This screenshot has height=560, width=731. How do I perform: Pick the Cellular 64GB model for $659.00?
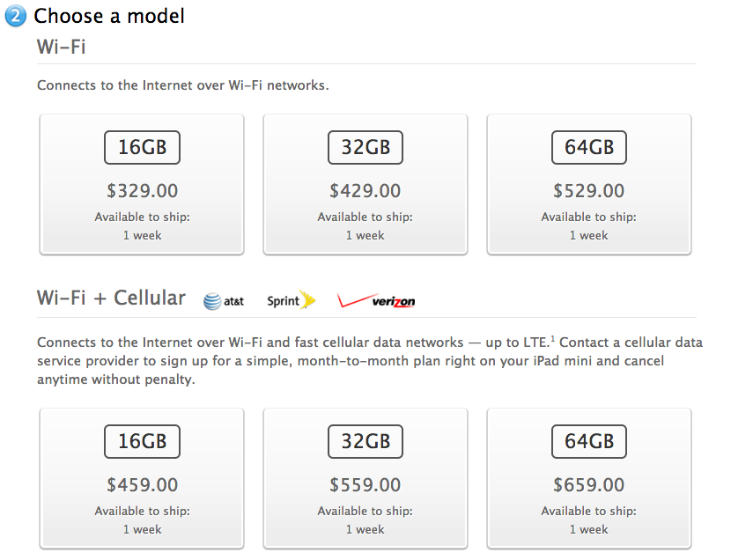589,478
